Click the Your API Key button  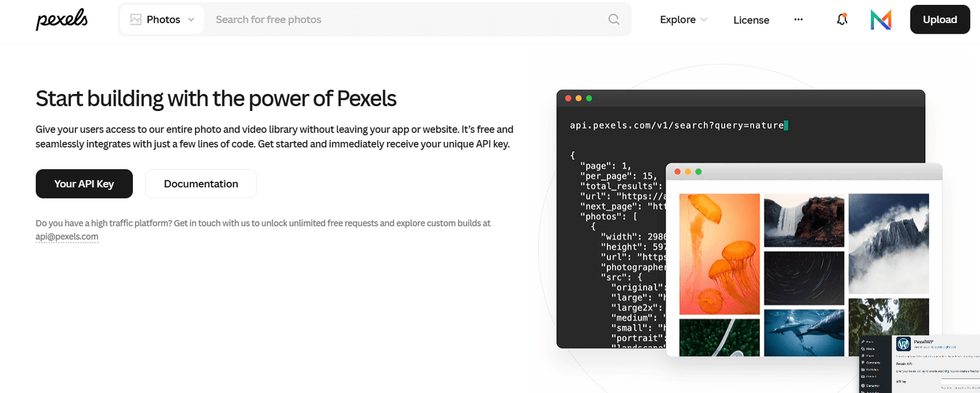(84, 184)
